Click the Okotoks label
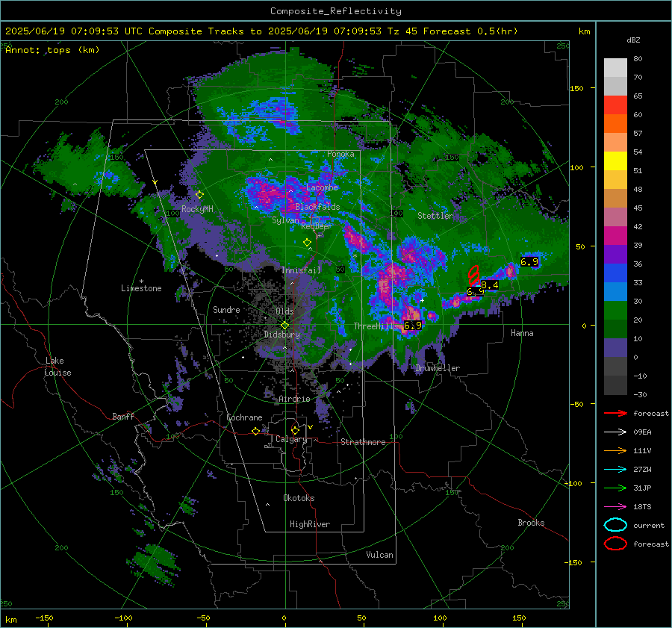Viewport: 672px width, 628px height. click(299, 498)
